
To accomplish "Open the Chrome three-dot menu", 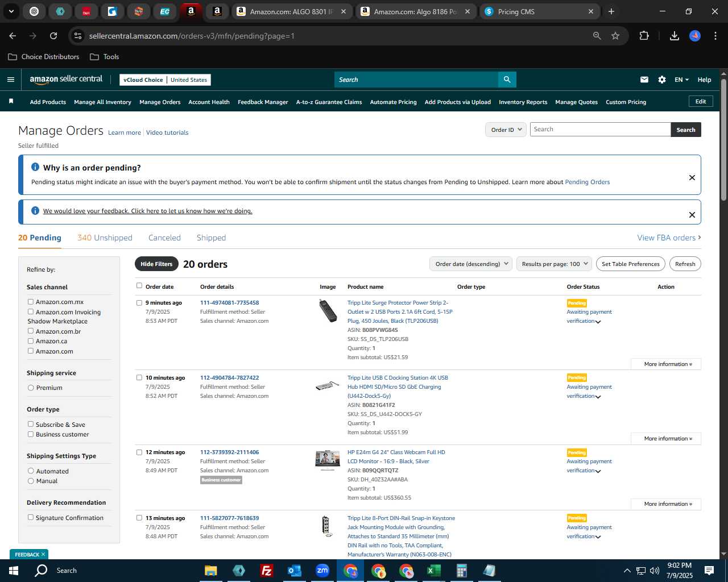I will (714, 36).
